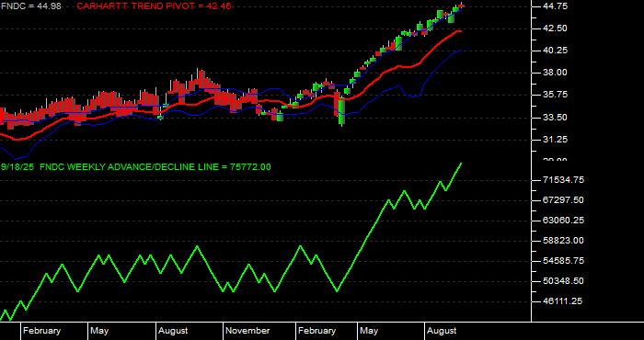Viewport: 644px width, 340px height.
Task: Click the last August date label
Action: (x=442, y=331)
